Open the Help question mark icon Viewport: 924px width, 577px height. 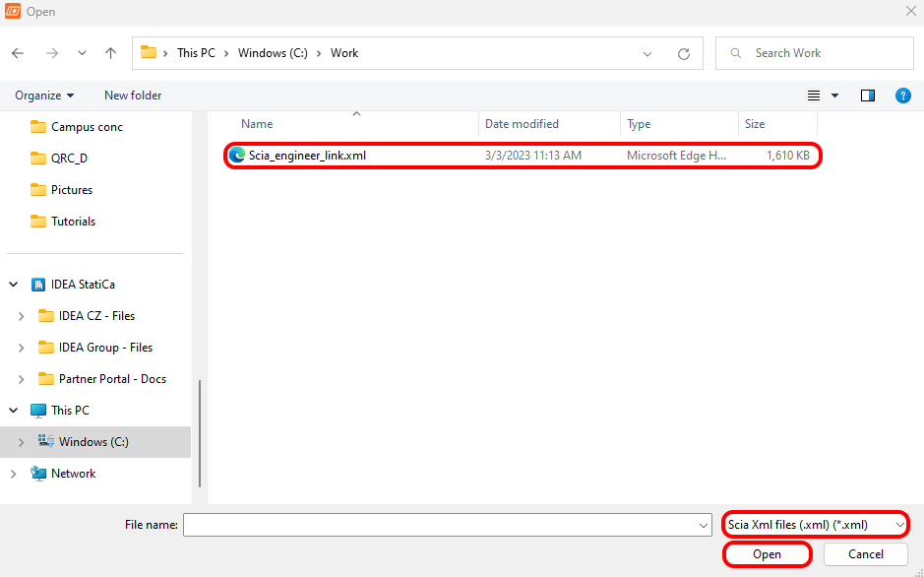(902, 96)
